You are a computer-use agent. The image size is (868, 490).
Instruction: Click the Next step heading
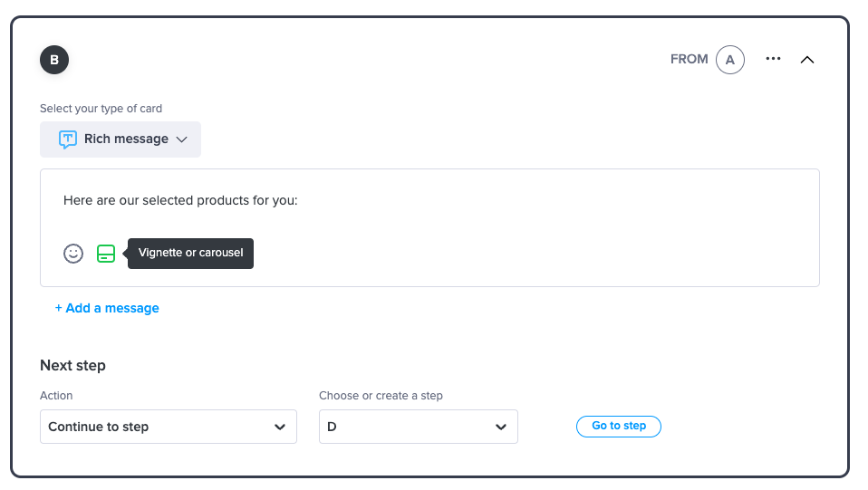72,365
